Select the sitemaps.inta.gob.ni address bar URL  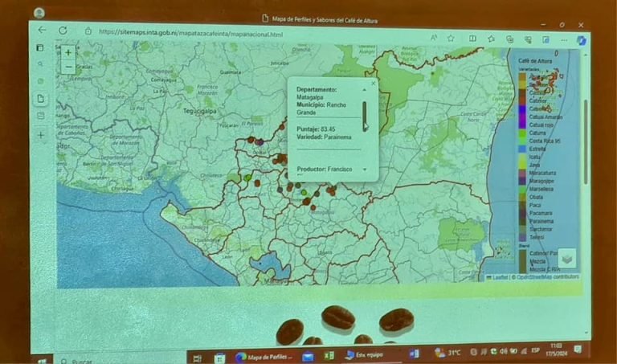[x=191, y=34]
